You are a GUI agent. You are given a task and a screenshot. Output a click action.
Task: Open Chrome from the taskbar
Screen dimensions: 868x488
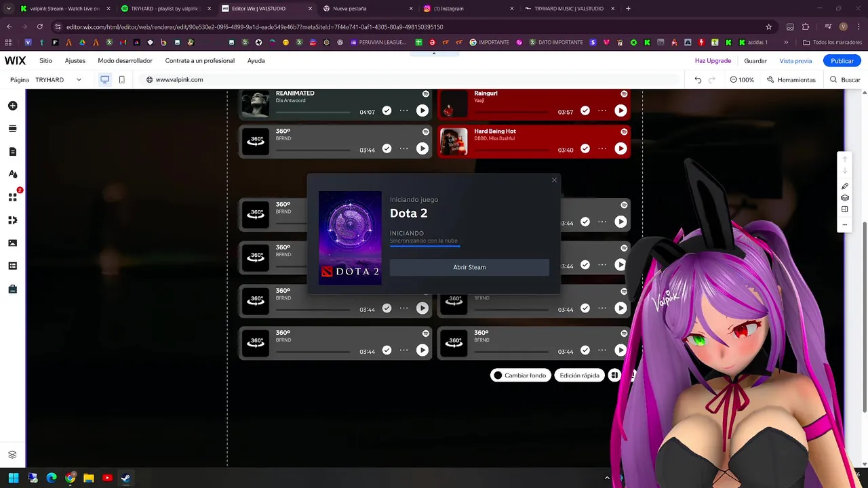pos(70,478)
